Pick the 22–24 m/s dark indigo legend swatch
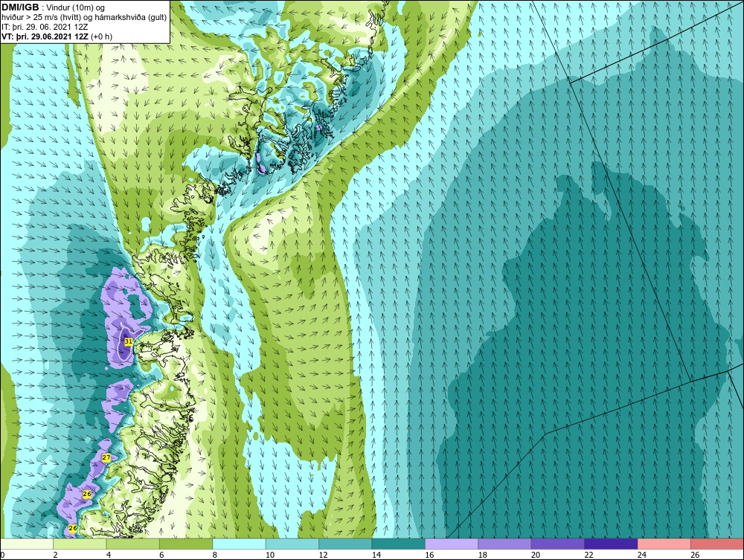The width and height of the screenshot is (744, 560). [x=611, y=544]
